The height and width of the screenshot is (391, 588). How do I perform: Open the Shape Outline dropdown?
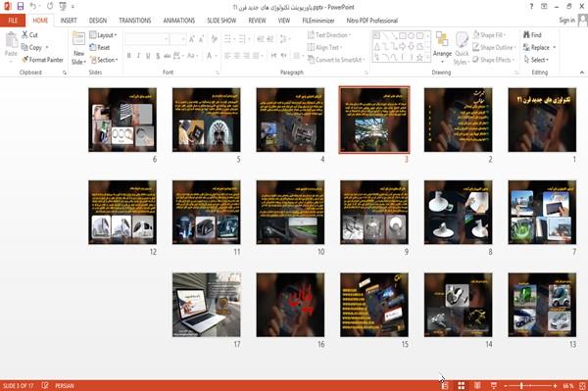[494, 47]
